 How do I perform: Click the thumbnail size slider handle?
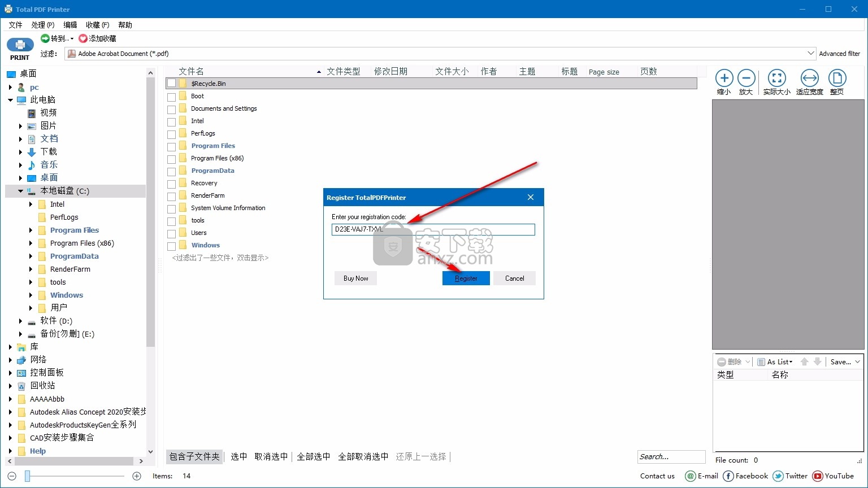(27, 476)
